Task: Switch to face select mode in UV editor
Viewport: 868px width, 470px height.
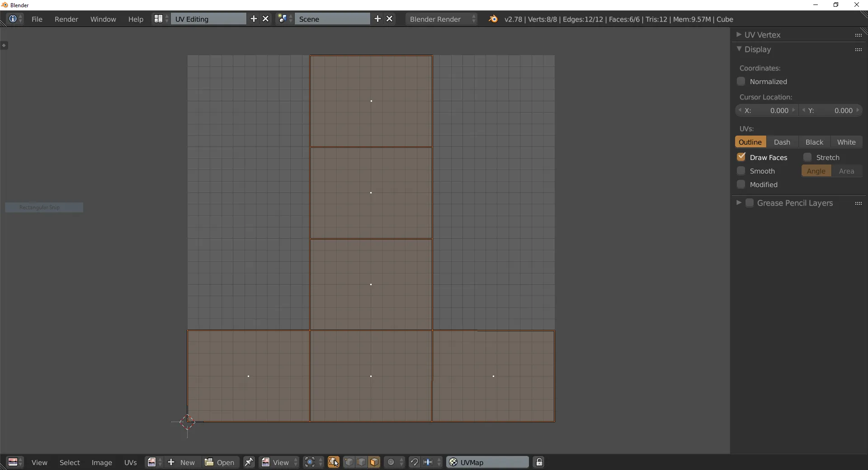Action: [x=374, y=462]
